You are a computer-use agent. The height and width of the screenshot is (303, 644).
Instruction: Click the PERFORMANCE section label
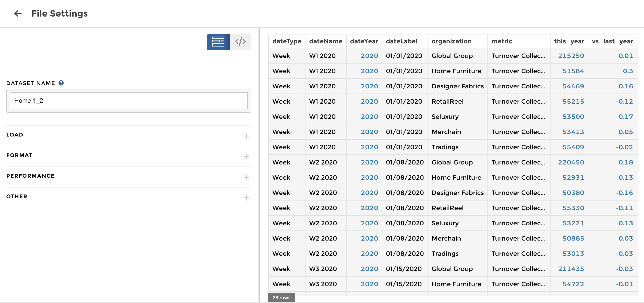click(x=30, y=176)
